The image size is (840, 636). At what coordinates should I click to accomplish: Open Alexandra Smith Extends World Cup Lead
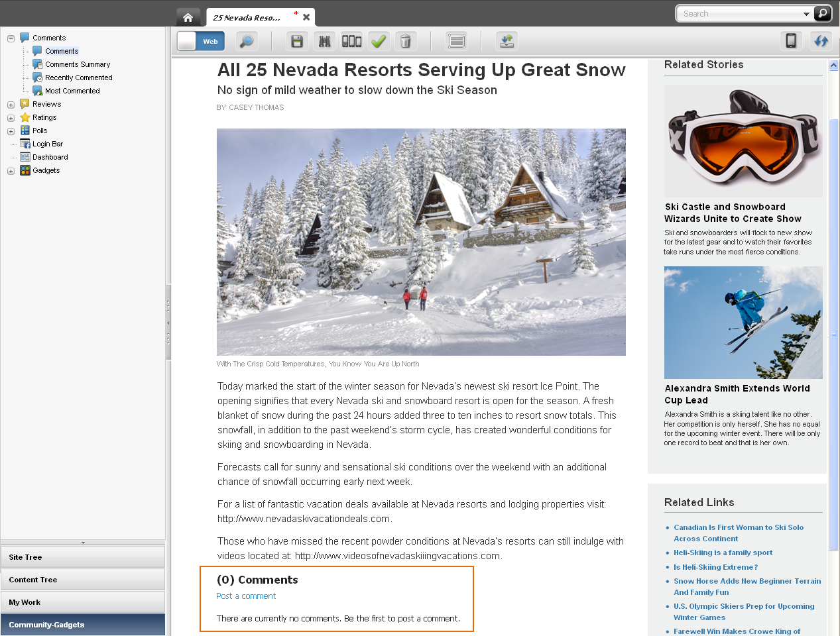737,394
